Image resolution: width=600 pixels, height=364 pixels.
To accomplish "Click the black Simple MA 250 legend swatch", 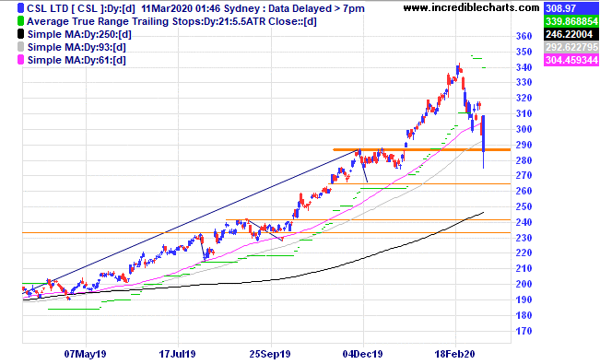I will click(21, 34).
